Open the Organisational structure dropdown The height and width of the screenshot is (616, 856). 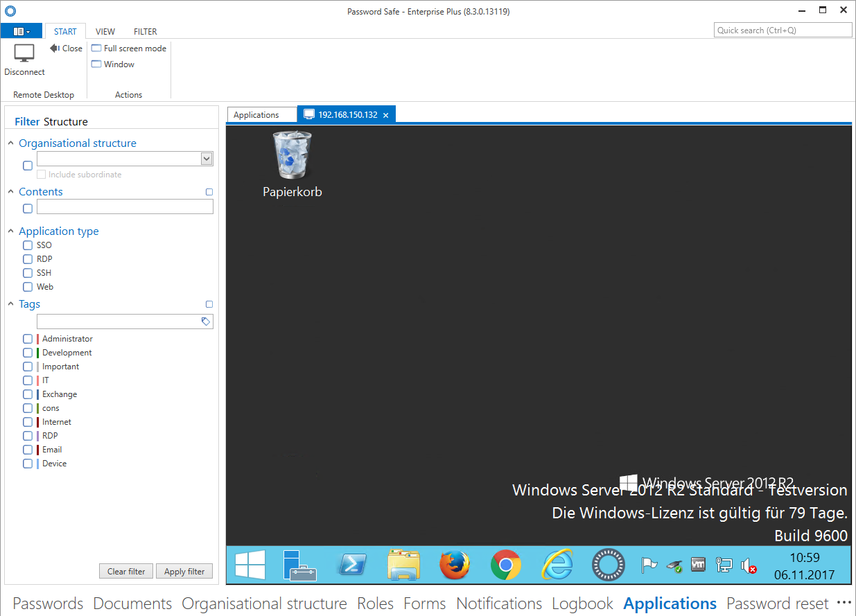point(206,159)
